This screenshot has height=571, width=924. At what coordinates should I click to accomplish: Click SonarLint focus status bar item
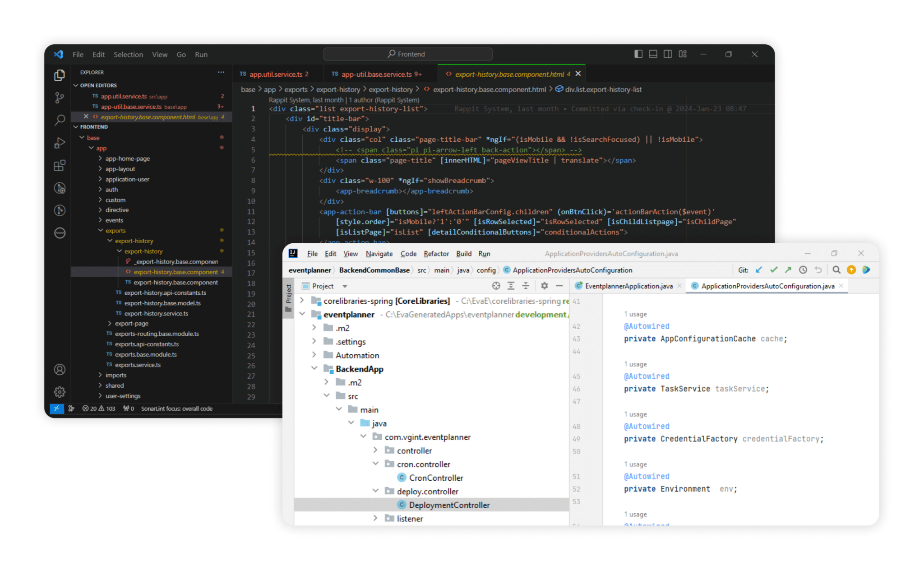tap(176, 409)
